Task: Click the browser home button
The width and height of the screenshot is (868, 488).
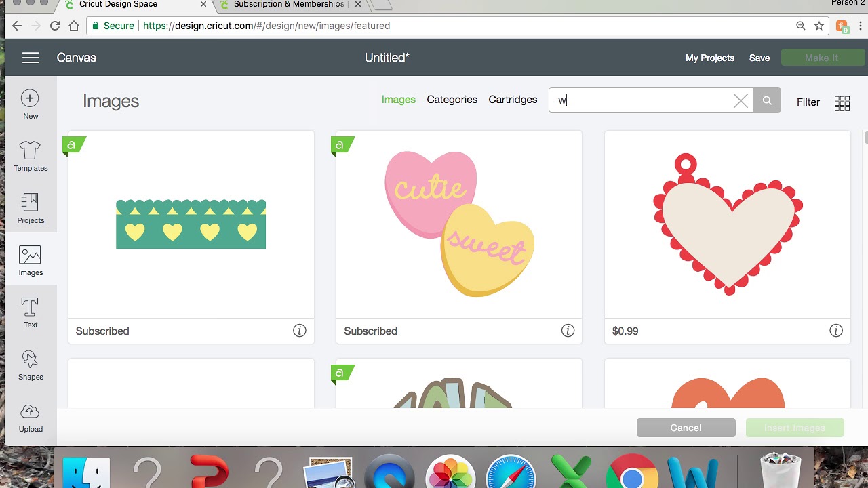Action: (74, 26)
